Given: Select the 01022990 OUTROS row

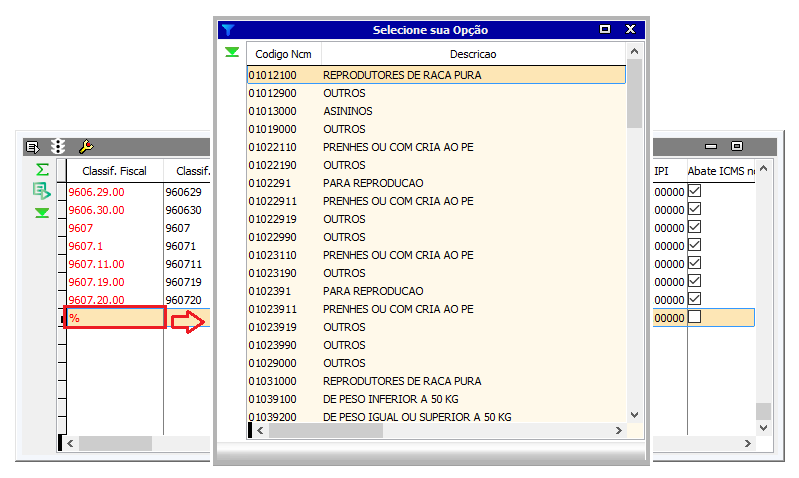Looking at the screenshot, I should [x=436, y=237].
